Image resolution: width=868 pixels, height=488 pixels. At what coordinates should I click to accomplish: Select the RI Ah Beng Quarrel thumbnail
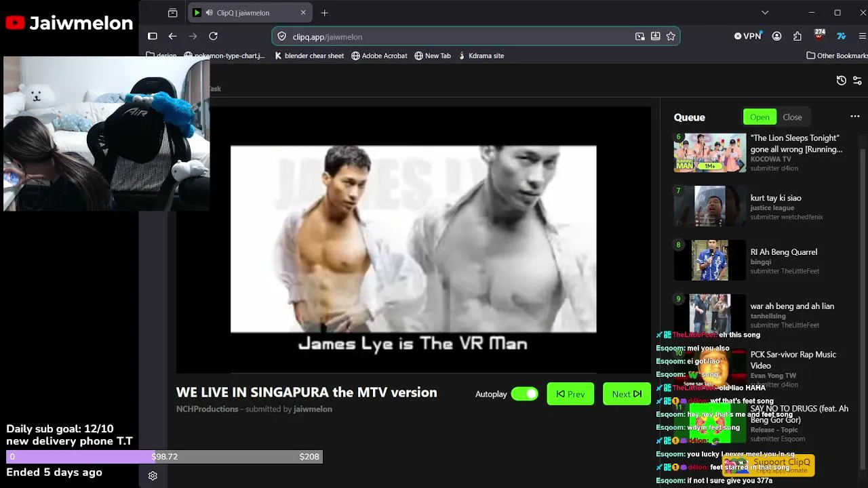click(x=710, y=260)
